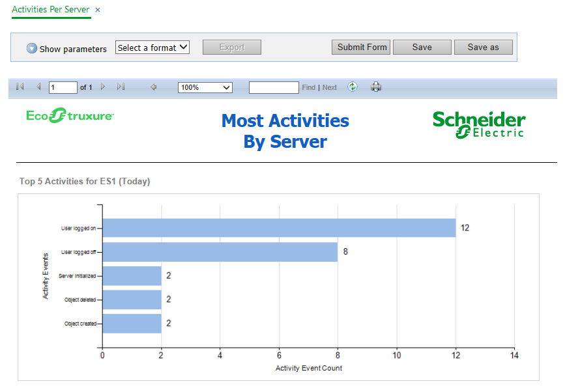
Task: Click the Save button
Action: pos(422,47)
